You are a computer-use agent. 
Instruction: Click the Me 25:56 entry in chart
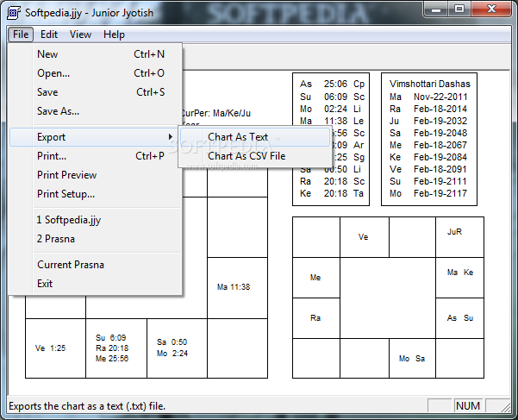112,359
